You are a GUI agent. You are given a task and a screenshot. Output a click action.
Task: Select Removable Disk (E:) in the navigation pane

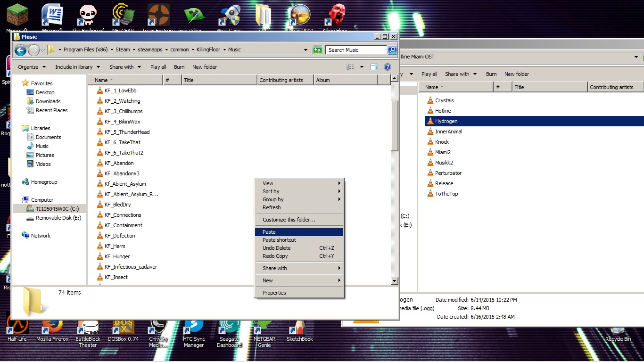[x=58, y=218]
